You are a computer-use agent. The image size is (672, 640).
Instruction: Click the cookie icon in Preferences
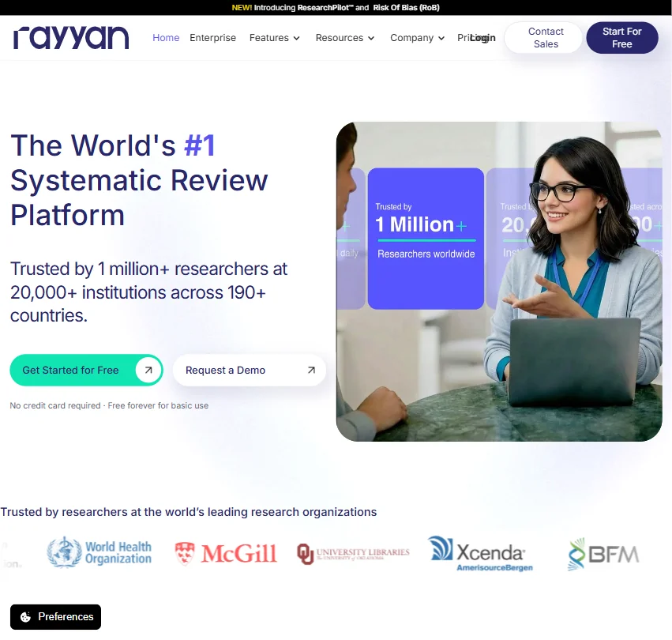click(26, 617)
